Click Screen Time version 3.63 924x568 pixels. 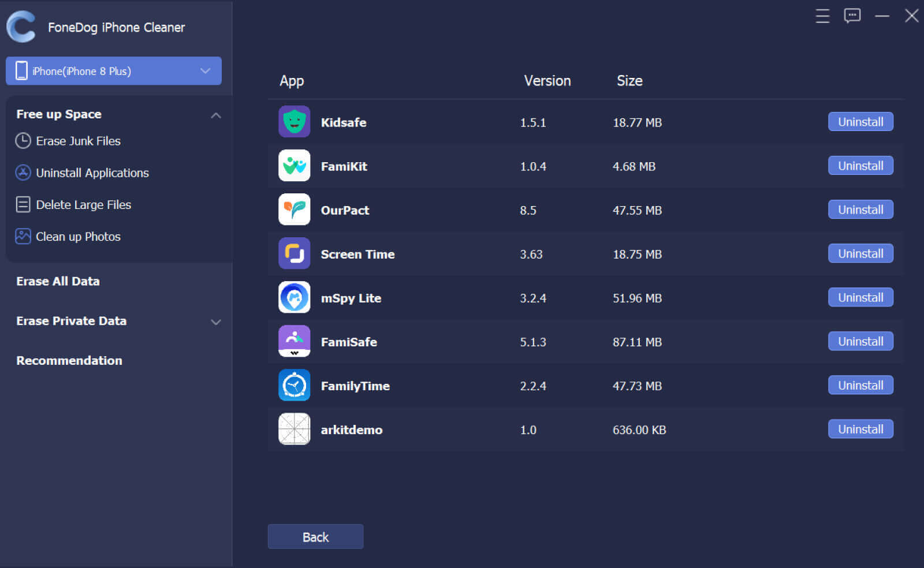pos(531,254)
